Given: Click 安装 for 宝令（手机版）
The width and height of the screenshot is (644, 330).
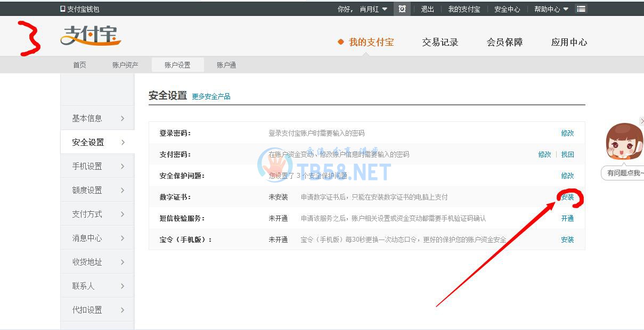Looking at the screenshot, I should pyautogui.click(x=567, y=240).
